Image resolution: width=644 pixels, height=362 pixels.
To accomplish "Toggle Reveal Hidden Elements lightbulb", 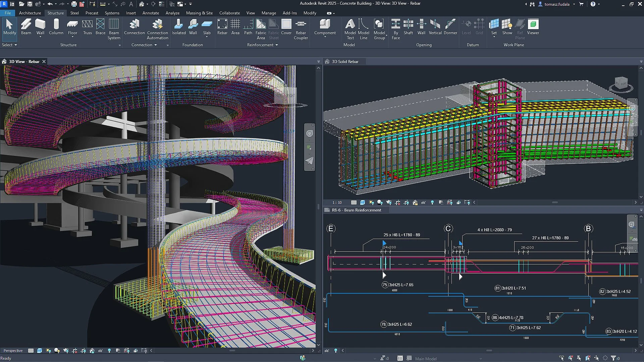I will [109, 351].
